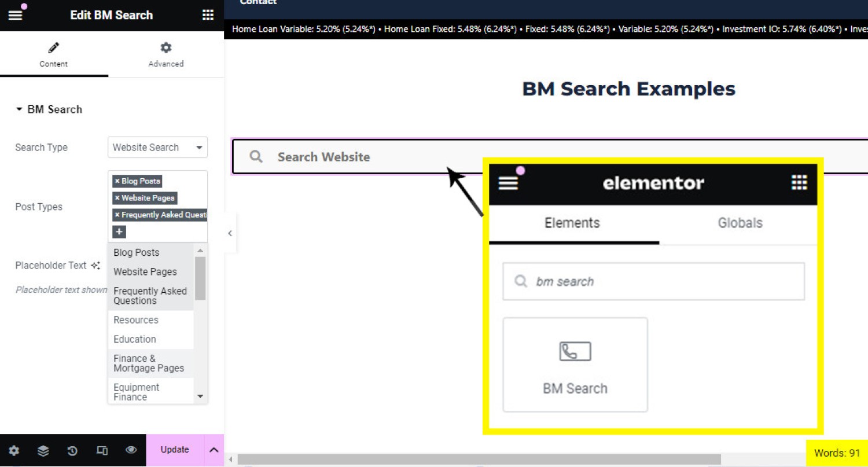Viewport: 868px width, 467px height.
Task: Switch to the Advanced tab
Action: (x=166, y=55)
